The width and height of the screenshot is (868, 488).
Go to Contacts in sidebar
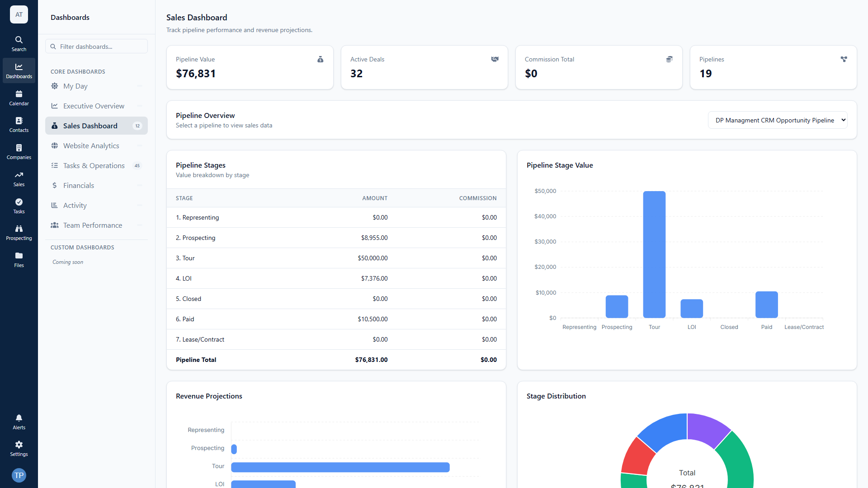[19, 125]
